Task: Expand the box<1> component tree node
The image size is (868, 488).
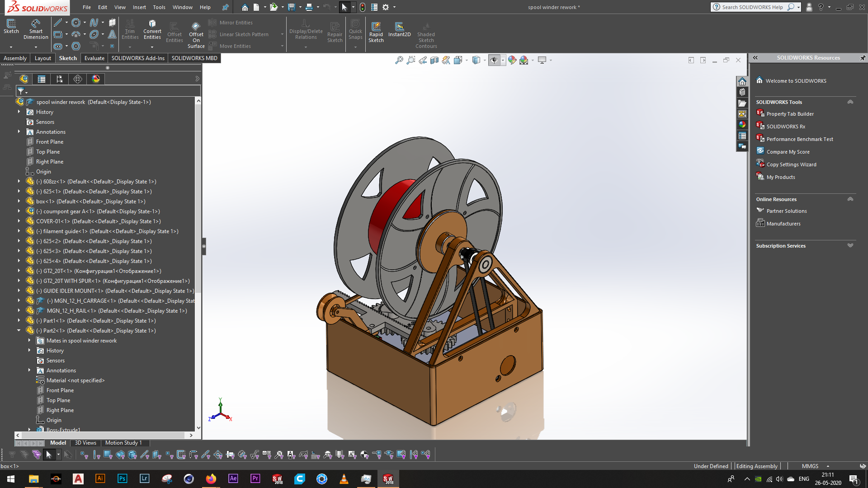Action: coord(19,202)
